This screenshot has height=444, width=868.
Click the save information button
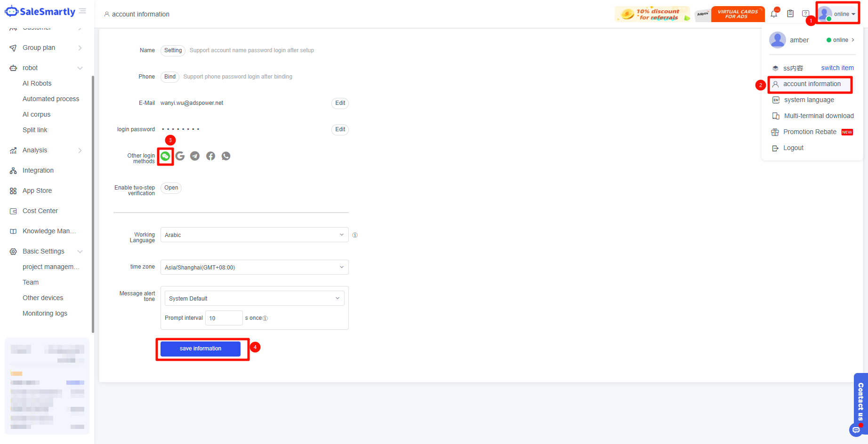201,349
